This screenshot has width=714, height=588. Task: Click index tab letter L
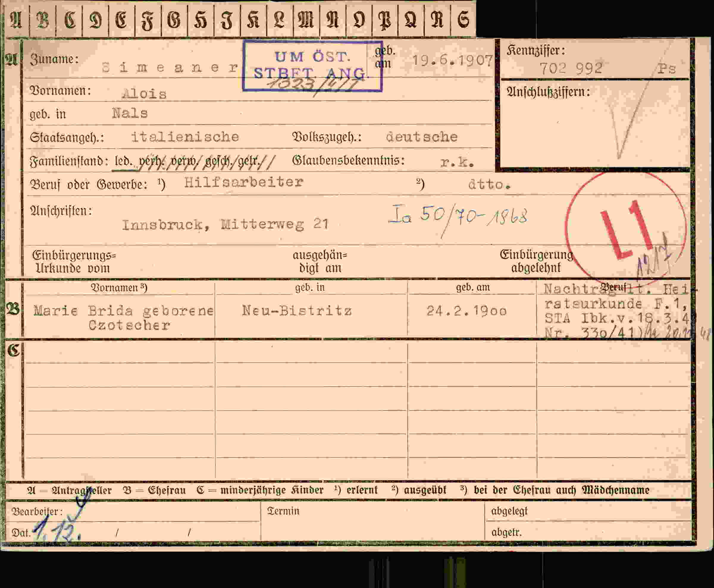coord(279,20)
